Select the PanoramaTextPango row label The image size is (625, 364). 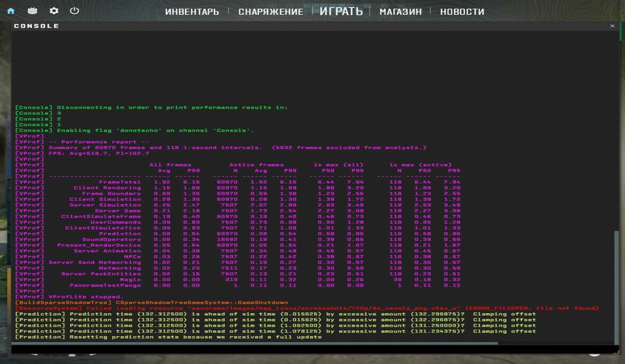point(105,285)
